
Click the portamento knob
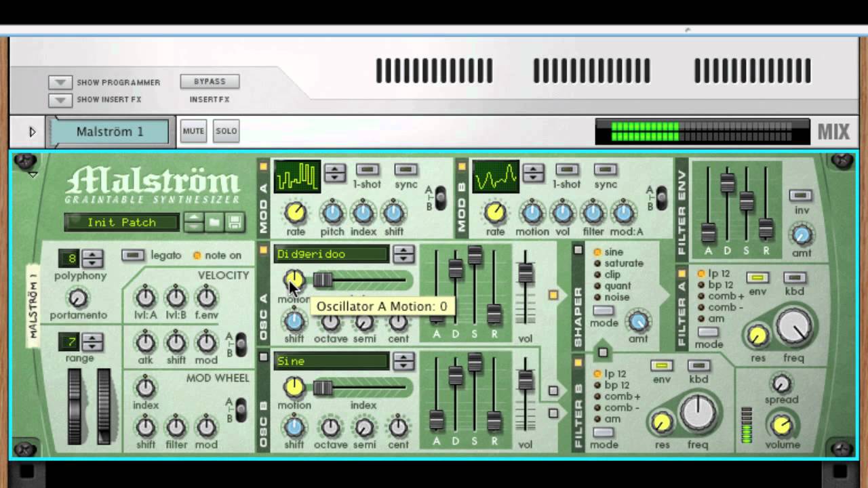click(x=78, y=298)
